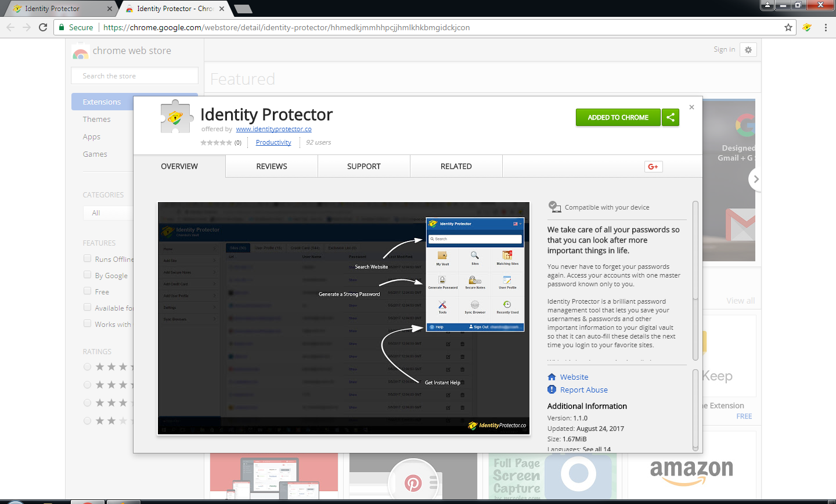Image resolution: width=836 pixels, height=504 pixels.
Task: Click the Identity Protector puzzle piece icon
Action: click(x=175, y=118)
